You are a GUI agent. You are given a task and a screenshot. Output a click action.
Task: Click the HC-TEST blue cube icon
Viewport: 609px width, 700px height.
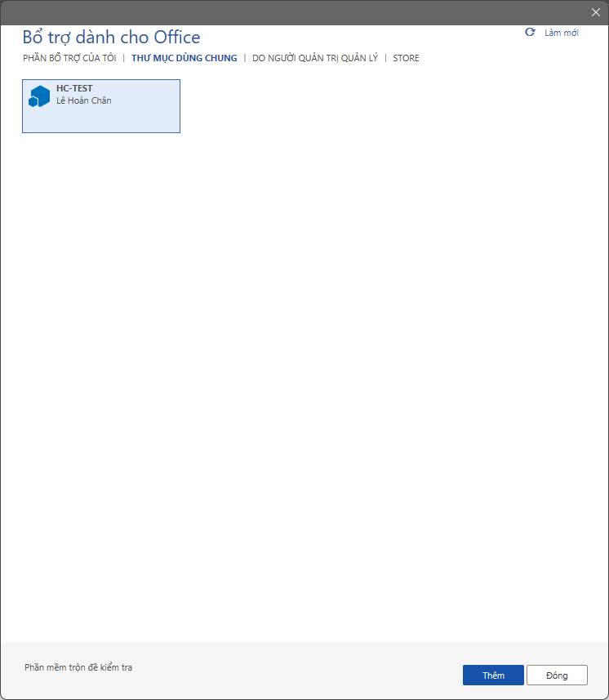tap(39, 96)
